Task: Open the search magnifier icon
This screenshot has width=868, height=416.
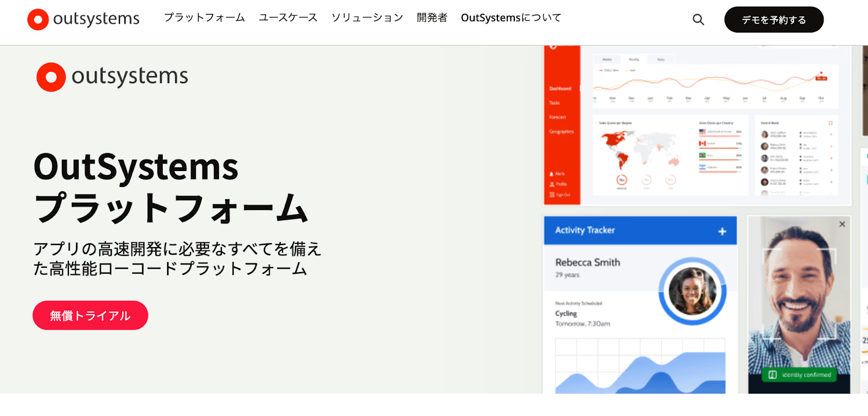Action: [698, 20]
